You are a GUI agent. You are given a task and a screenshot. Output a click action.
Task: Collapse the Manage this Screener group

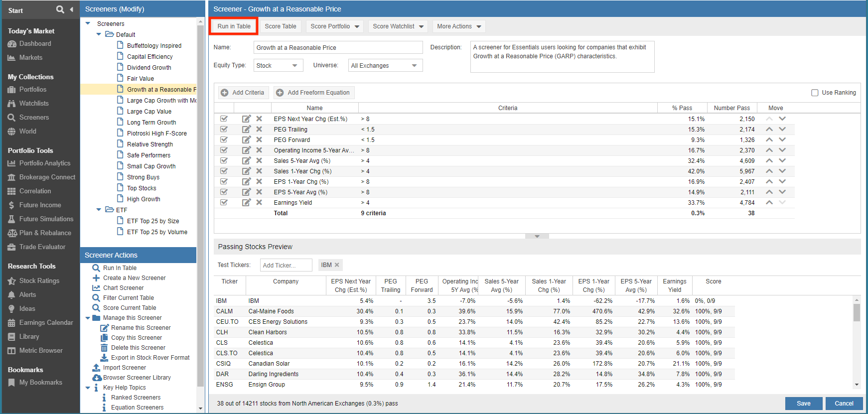88,318
